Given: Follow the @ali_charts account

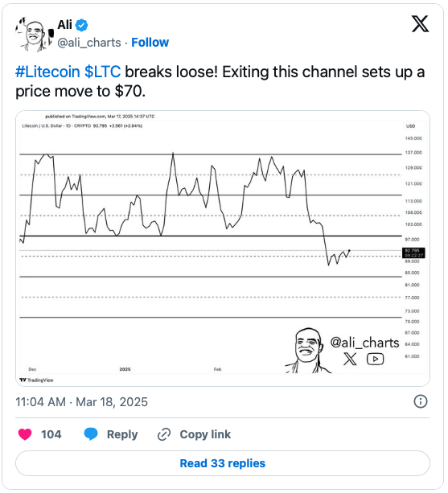Looking at the screenshot, I should 150,42.
